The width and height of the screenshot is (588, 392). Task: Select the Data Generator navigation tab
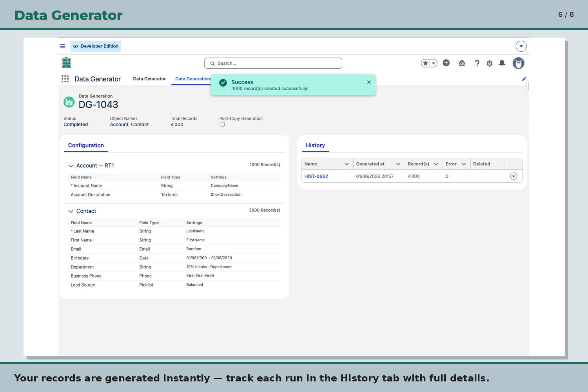[149, 79]
